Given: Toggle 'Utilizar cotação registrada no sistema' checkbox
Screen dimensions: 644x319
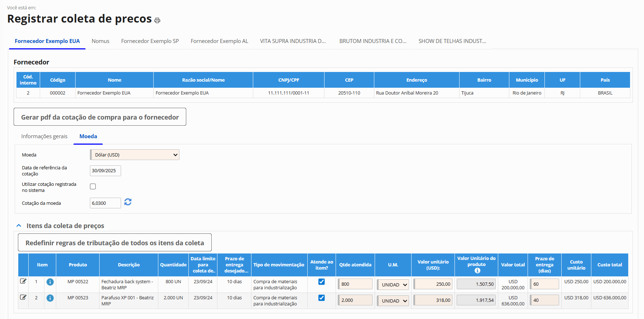Looking at the screenshot, I should [93, 187].
